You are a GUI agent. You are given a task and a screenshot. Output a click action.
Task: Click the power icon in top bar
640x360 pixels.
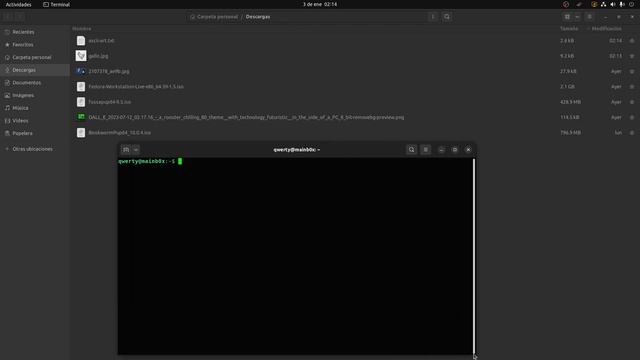coord(631,4)
